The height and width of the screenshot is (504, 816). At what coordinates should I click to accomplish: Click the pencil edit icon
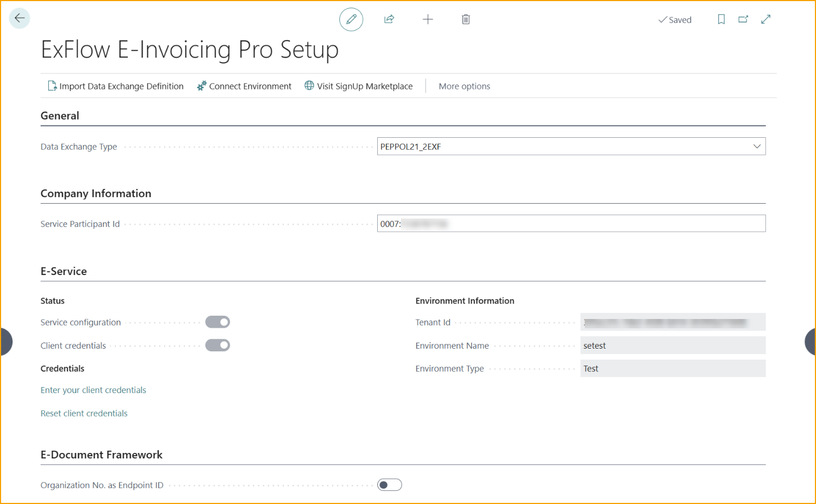point(351,20)
